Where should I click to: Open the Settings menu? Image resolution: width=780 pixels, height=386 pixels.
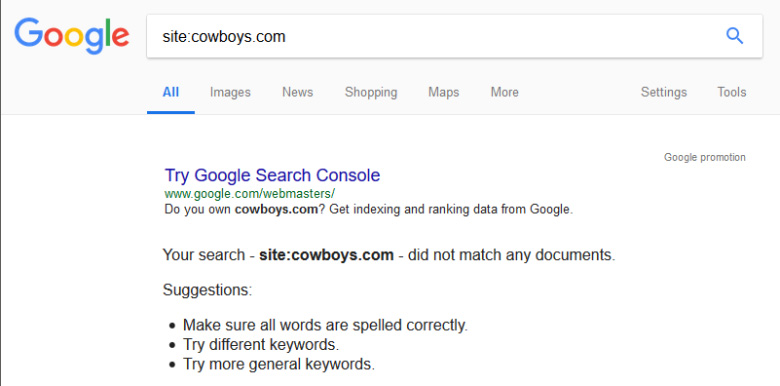click(664, 93)
